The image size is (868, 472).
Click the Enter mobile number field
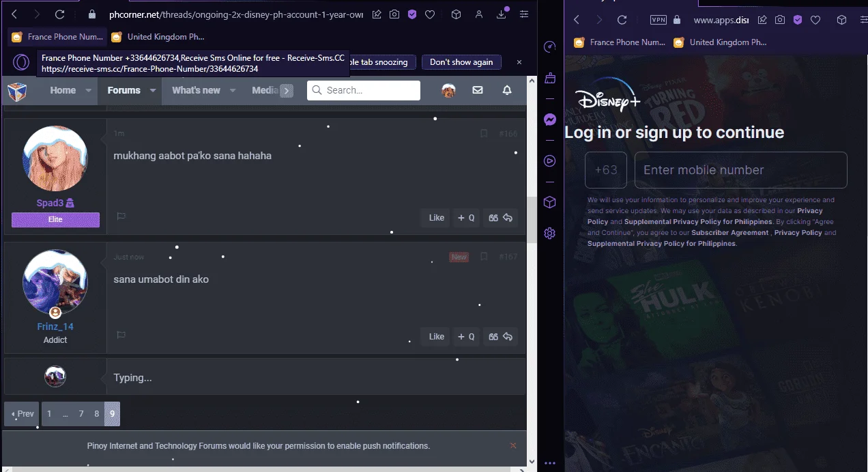741,170
